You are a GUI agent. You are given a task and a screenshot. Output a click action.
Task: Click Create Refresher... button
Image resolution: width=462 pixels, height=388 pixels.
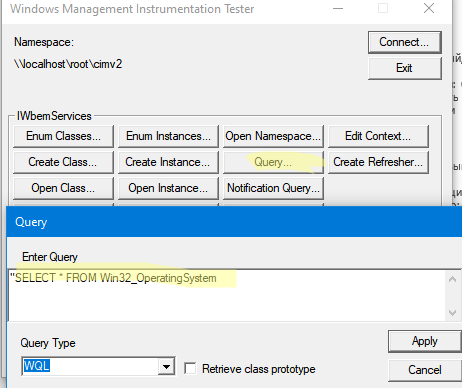(x=378, y=162)
